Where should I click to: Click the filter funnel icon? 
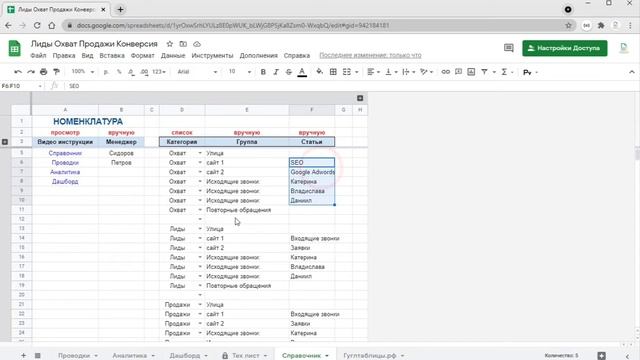(484, 72)
